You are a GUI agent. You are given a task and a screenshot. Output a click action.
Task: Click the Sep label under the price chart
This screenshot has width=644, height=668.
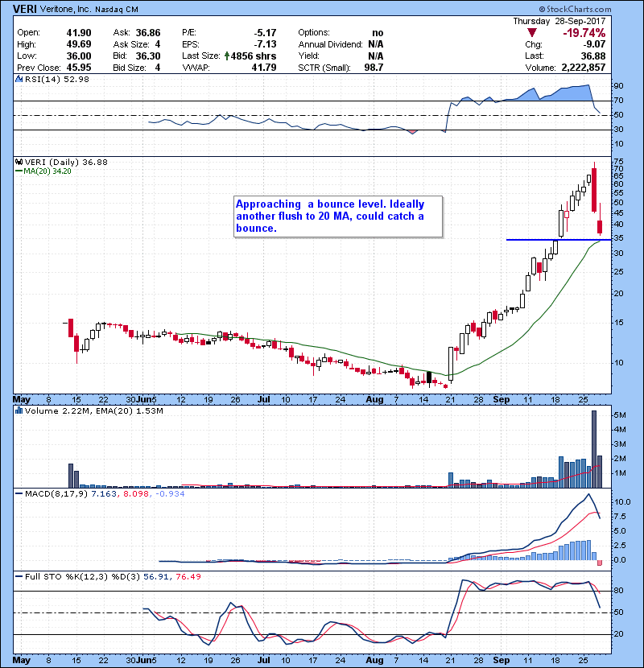click(x=502, y=399)
